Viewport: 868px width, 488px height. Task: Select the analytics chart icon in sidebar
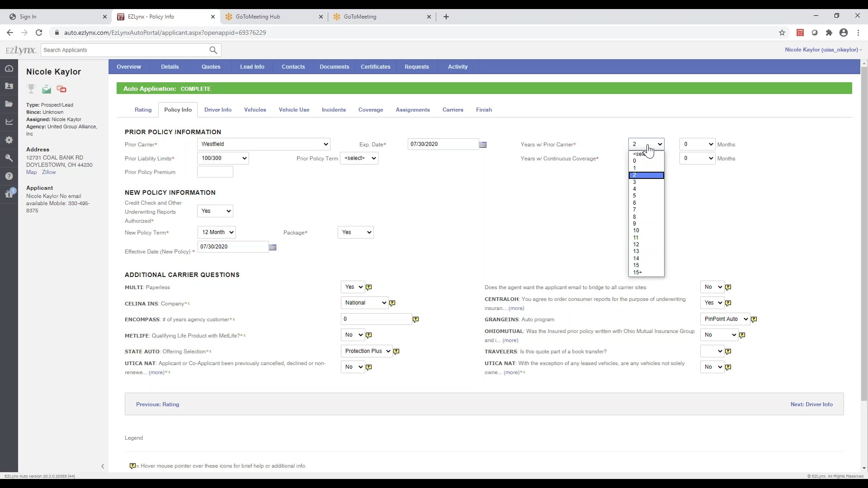(x=9, y=122)
